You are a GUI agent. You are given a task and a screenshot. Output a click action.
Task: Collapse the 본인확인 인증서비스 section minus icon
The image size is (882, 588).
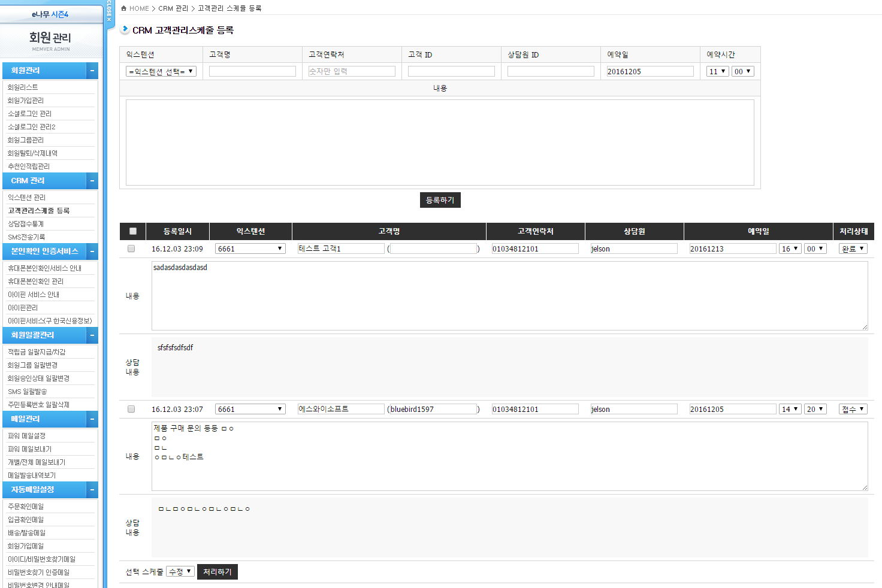[x=92, y=251]
